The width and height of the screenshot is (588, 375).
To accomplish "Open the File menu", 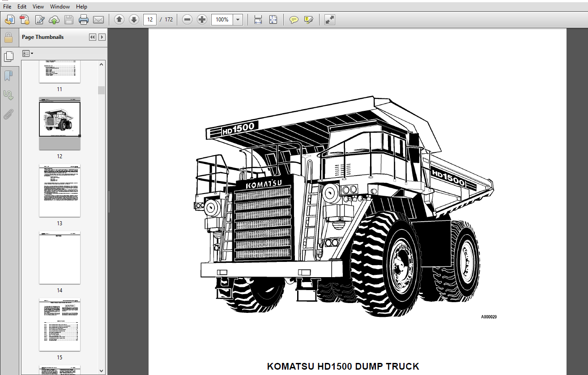I will tap(7, 7).
